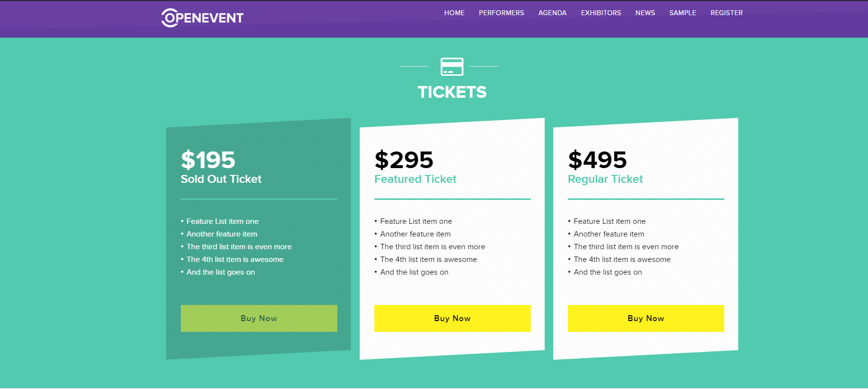Image resolution: width=868 pixels, height=389 pixels.
Task: Buy the $295 Featured Ticket
Action: click(453, 318)
